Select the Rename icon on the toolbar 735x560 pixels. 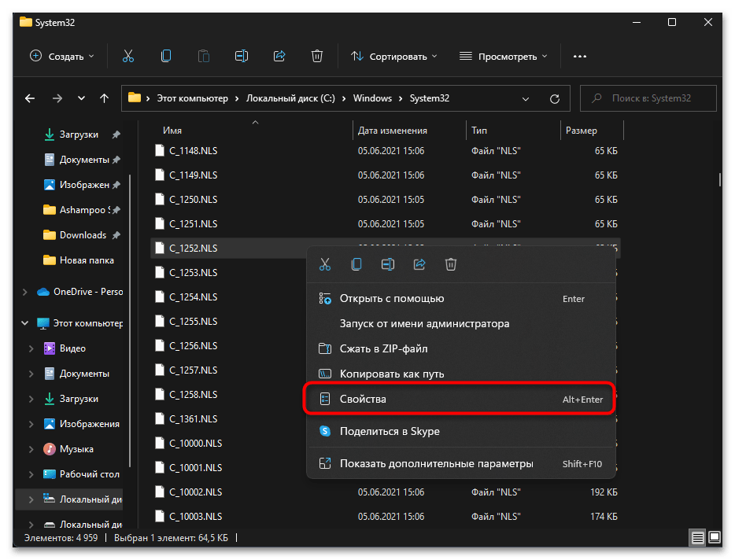pyautogui.click(x=241, y=56)
